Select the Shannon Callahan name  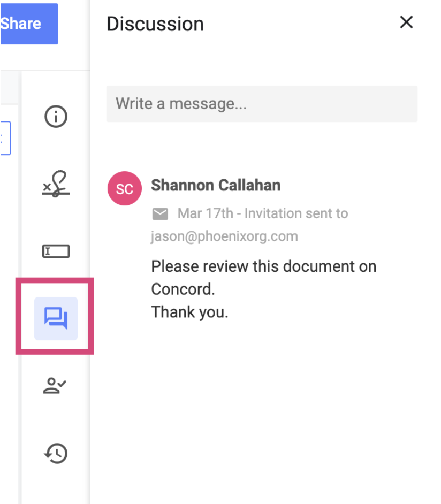pyautogui.click(x=216, y=185)
